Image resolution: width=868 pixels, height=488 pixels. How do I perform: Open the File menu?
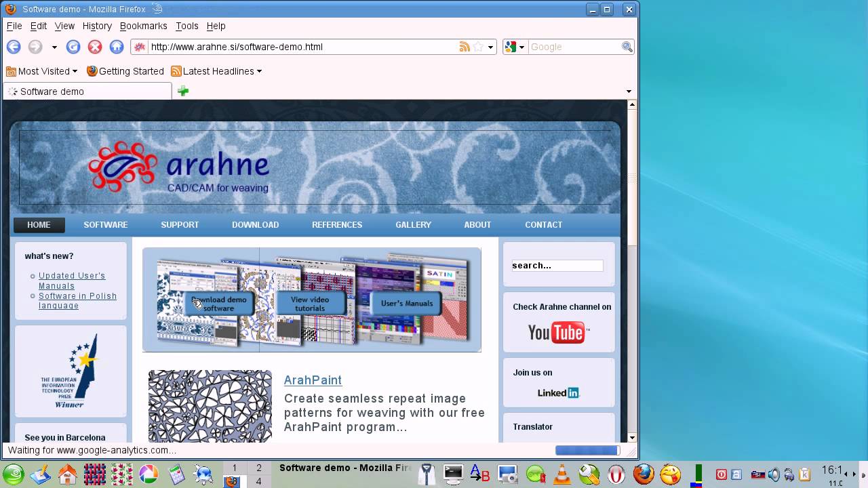tap(14, 26)
